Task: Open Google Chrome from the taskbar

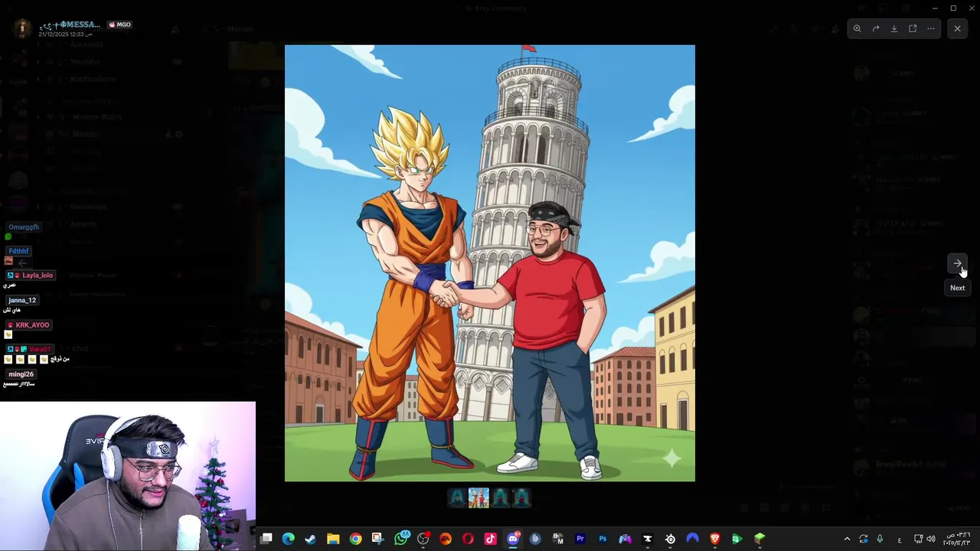Action: coord(356,539)
